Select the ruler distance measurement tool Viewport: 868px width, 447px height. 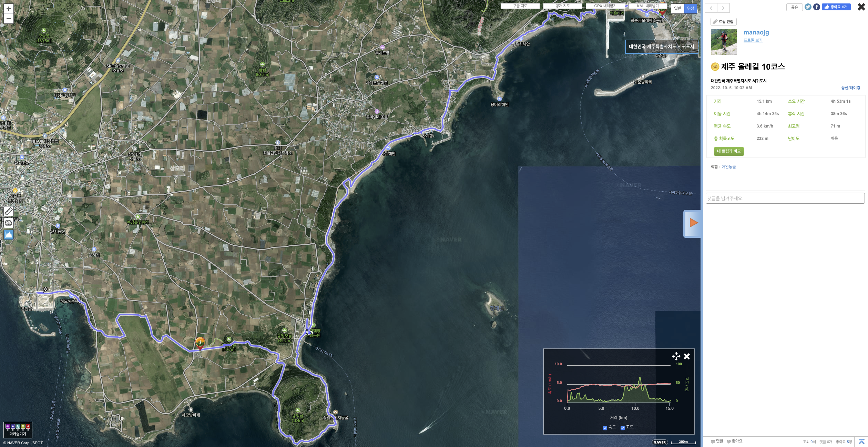click(x=9, y=211)
